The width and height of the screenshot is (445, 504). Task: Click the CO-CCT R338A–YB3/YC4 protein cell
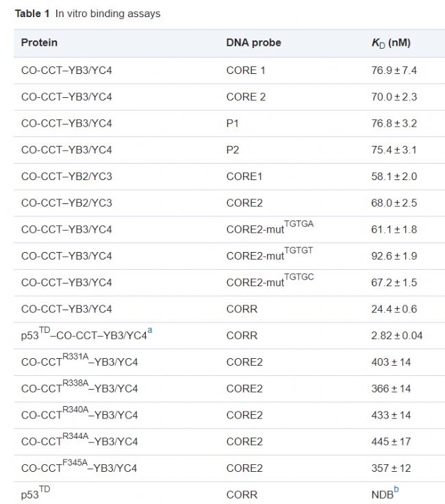79,386
